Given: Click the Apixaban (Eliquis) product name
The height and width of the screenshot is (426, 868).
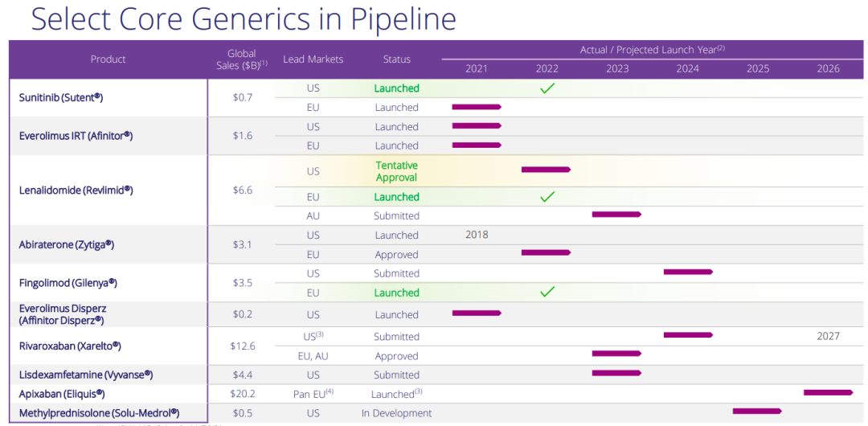Looking at the screenshot, I should click(x=62, y=394).
